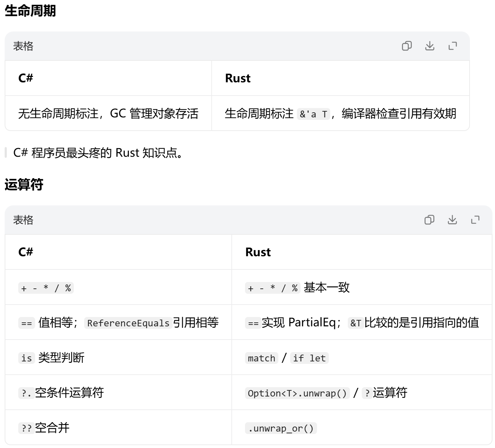
Task: Click the Option<T>.unwrap() code snippet
Action: point(297,393)
